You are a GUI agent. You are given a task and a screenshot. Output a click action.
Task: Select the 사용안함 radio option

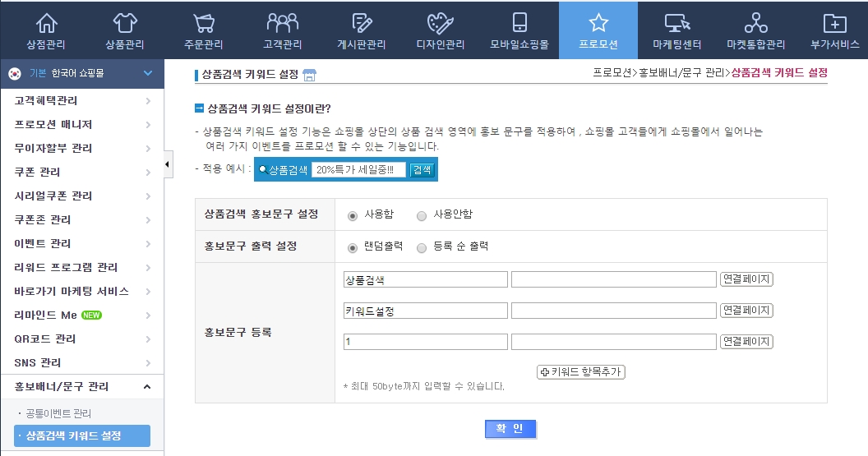(x=422, y=215)
